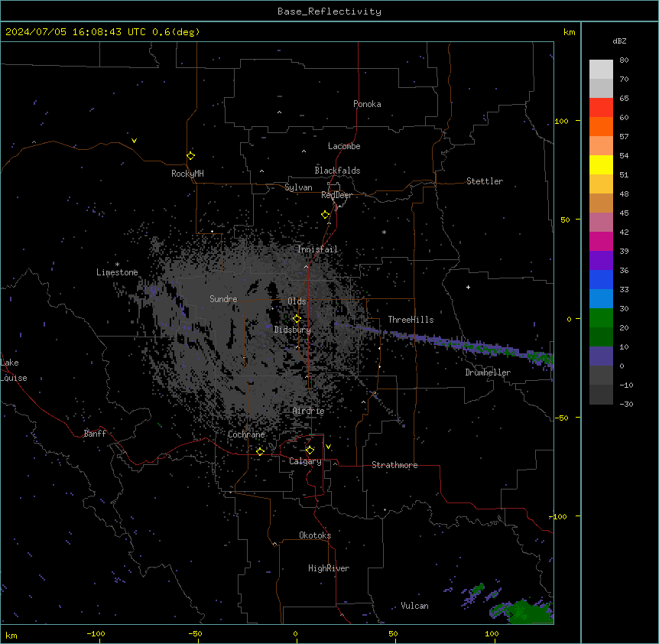Select the Airdrie label
This screenshot has height=644, width=659.
coord(309,411)
